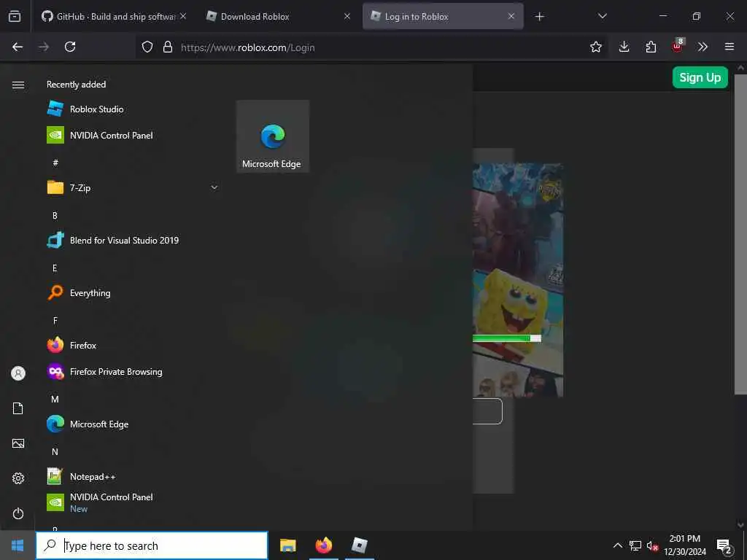Open the Firefox downloads panel
Viewport: 747px width, 560px height.
point(624,47)
